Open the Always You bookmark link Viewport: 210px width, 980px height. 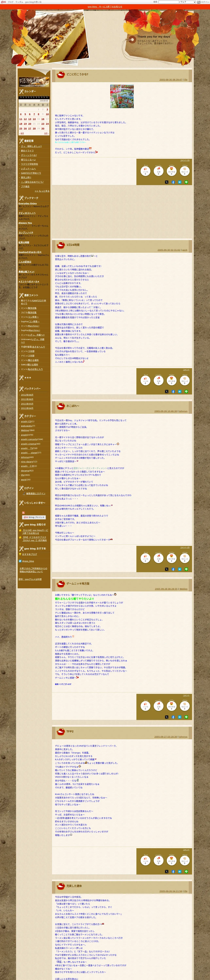[x=25, y=223]
